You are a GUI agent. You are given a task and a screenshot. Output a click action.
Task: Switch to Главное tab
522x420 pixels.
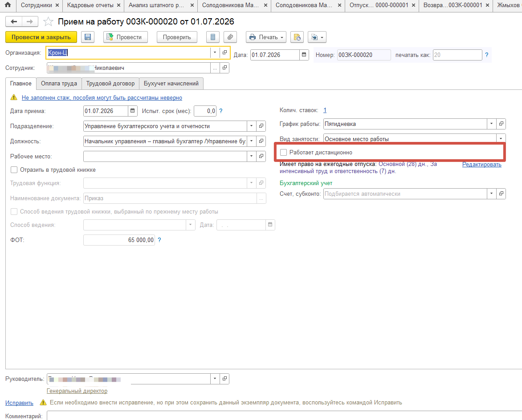click(x=20, y=84)
